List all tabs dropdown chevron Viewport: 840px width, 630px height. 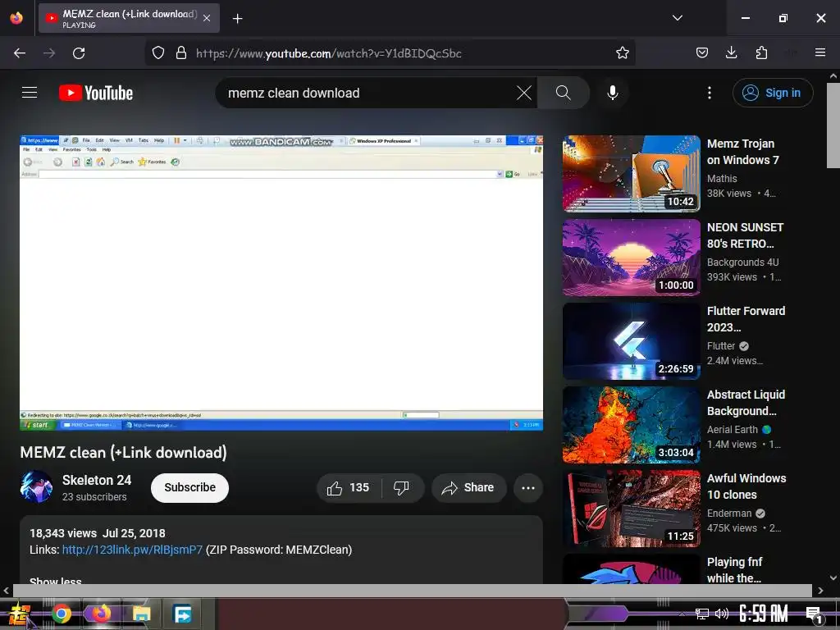click(678, 18)
